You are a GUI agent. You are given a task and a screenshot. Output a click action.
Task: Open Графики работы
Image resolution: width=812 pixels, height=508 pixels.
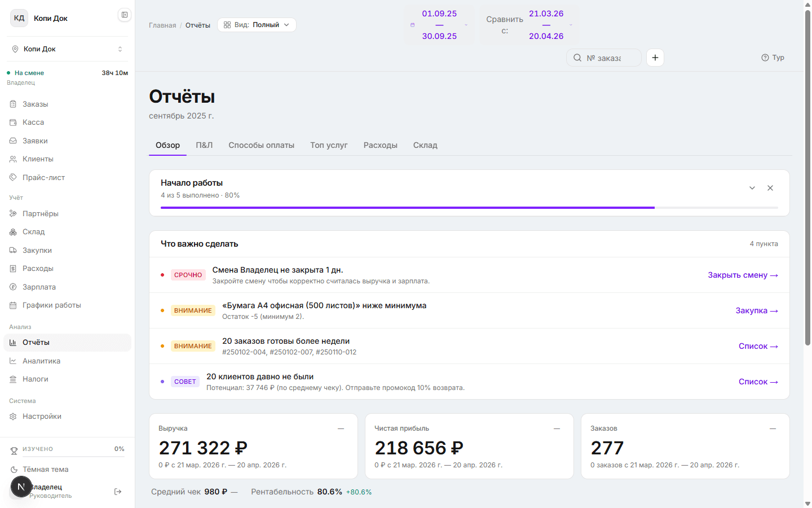68,305
